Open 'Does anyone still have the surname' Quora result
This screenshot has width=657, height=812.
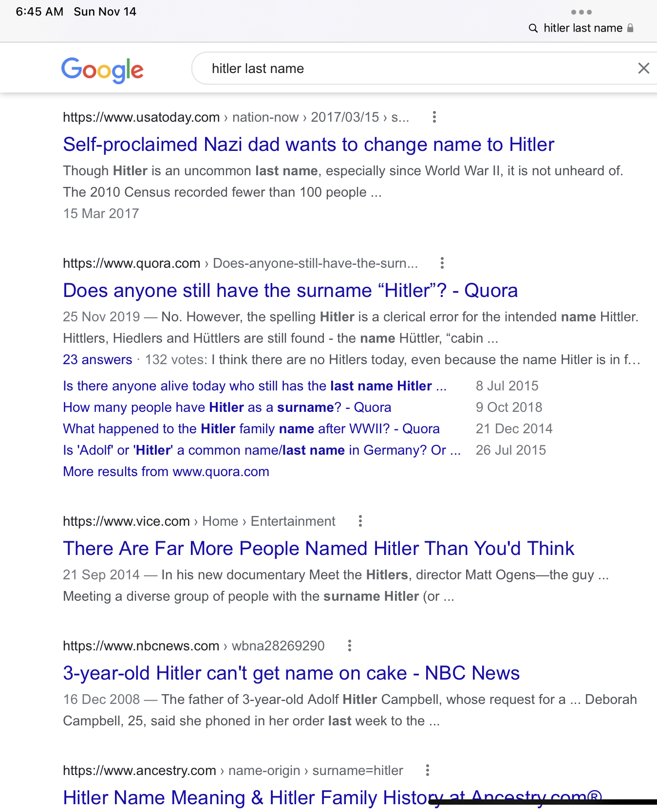tap(290, 291)
